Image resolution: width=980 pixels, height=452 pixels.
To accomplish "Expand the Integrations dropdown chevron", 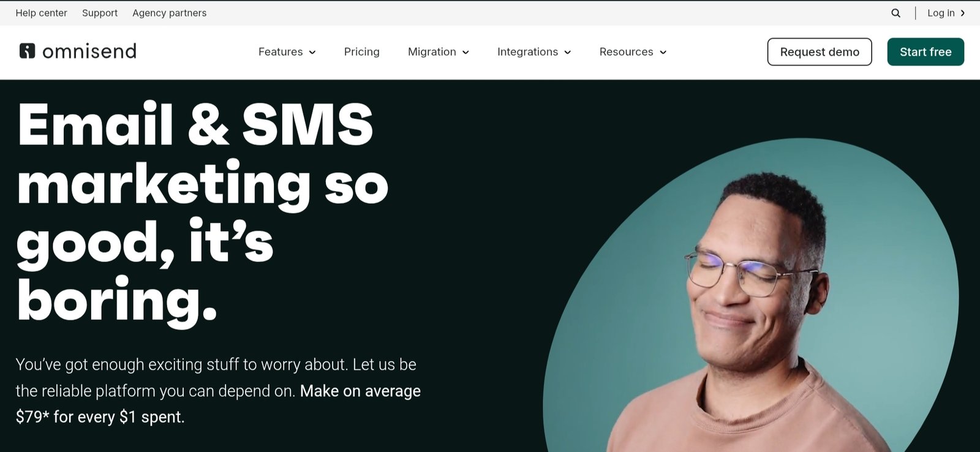I will [x=567, y=52].
